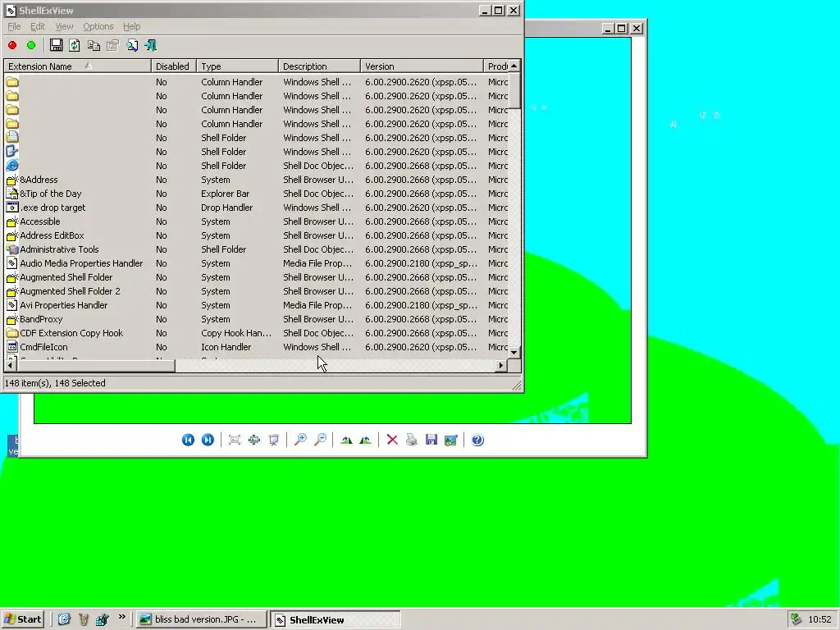Select the '.exe drop target' row
The image size is (840, 630).
[x=256, y=208]
